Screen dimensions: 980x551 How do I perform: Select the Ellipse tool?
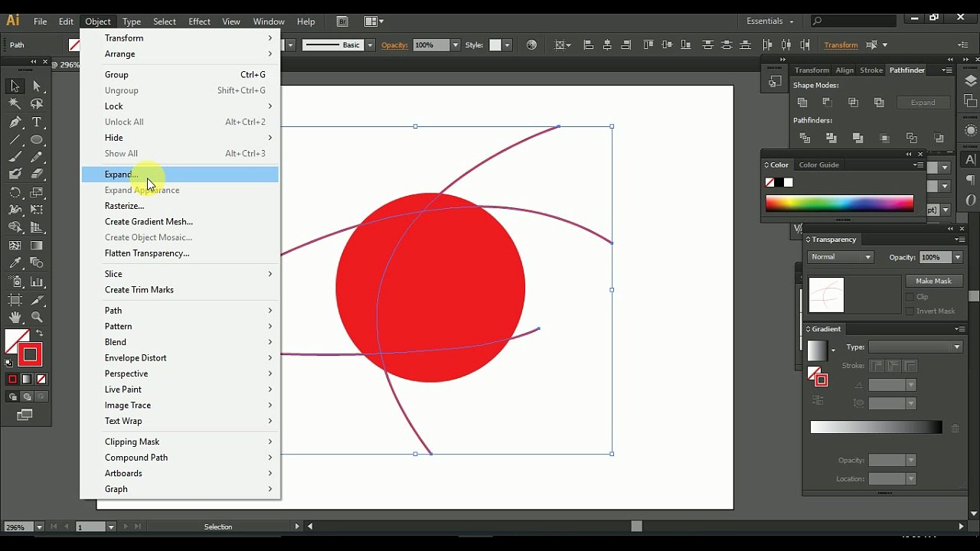(37, 140)
